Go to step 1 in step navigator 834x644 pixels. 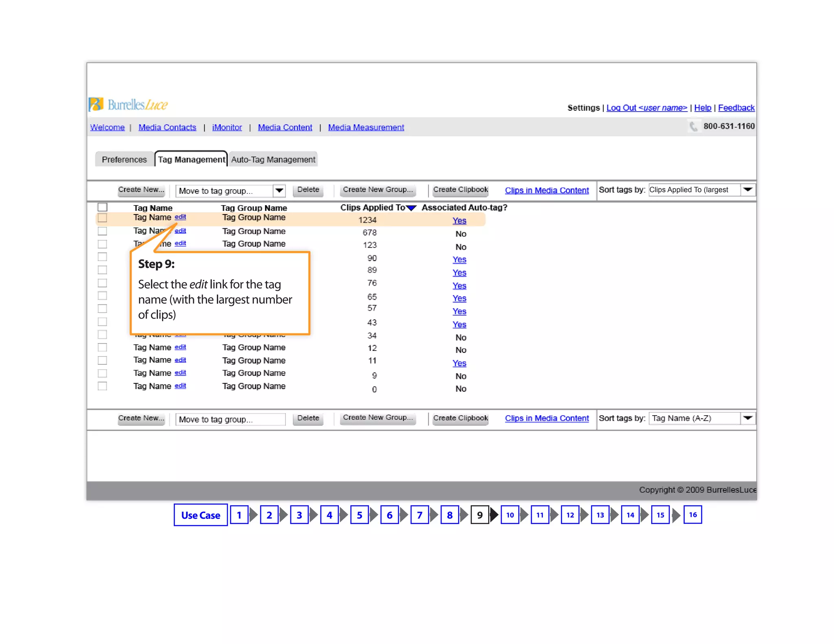coord(239,515)
